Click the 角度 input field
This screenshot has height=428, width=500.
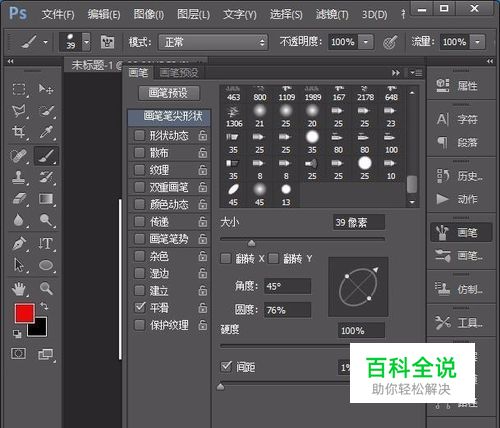coord(287,286)
